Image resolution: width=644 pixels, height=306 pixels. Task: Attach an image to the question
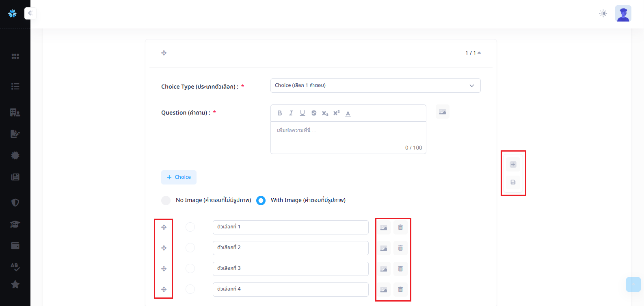(442, 112)
